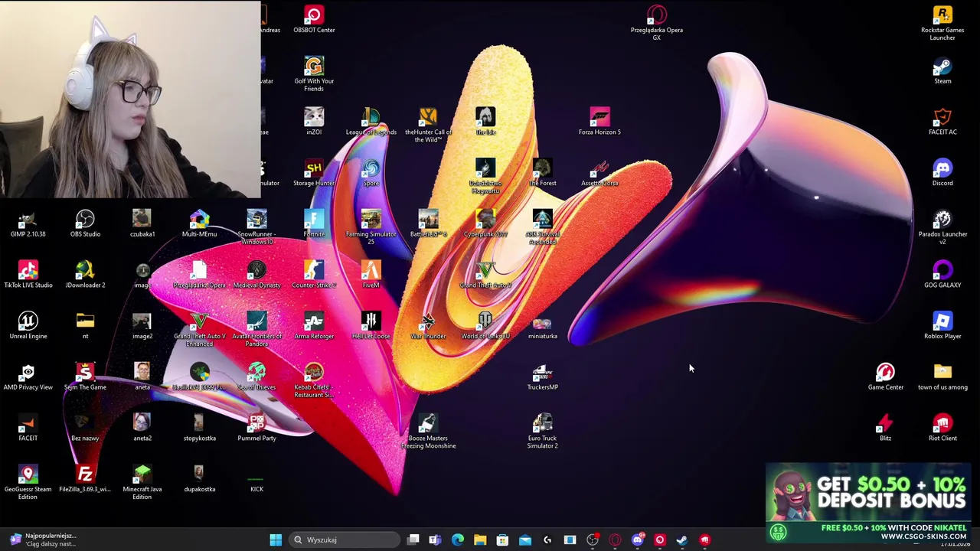Viewport: 980px width, 551px height.
Task: Open File Explorer from the taskbar
Action: (x=480, y=540)
